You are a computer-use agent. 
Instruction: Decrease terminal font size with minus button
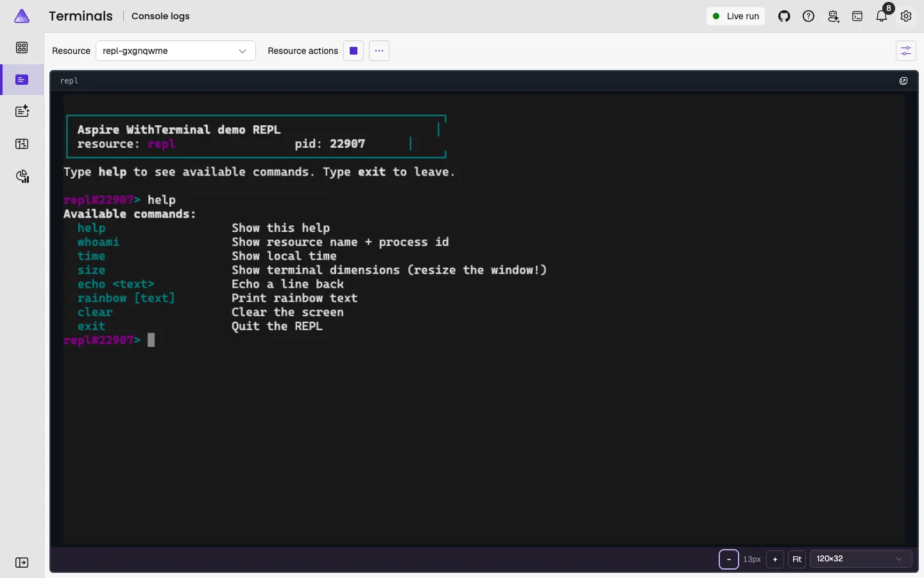coord(729,559)
